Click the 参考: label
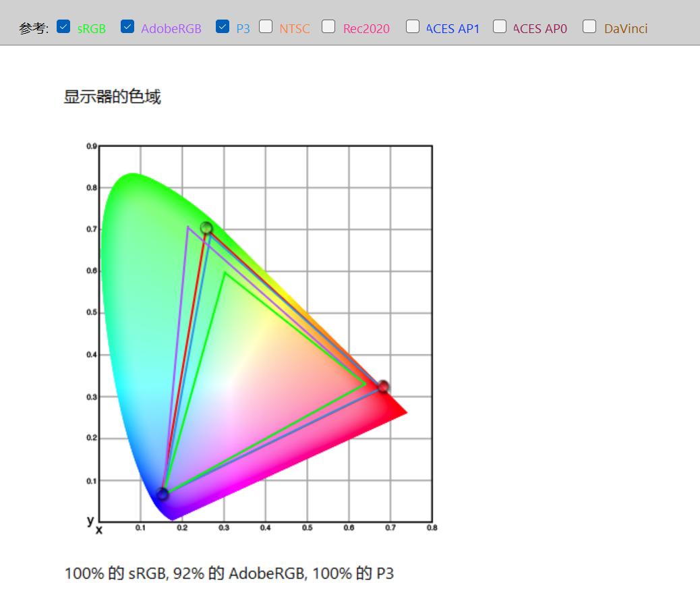Screen dimensions: 700x595 tap(34, 28)
